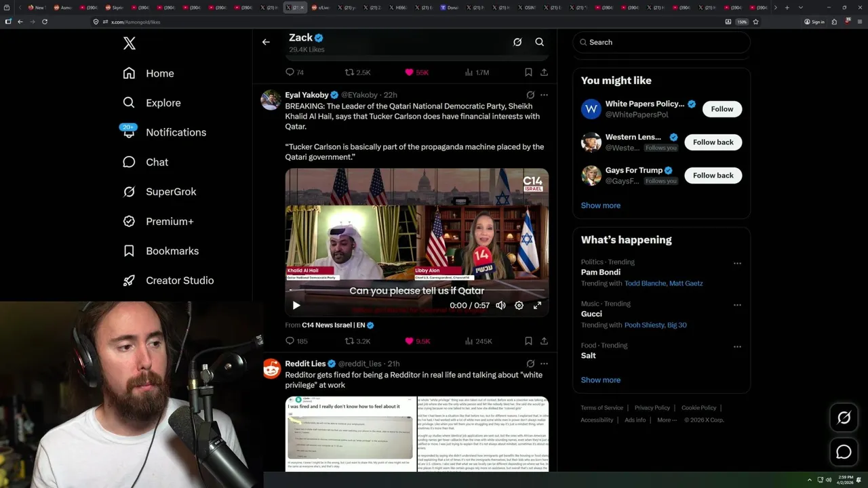Viewport: 868px width, 488px height.
Task: Open Creator Studio in the sidebar
Action: [x=168, y=281]
